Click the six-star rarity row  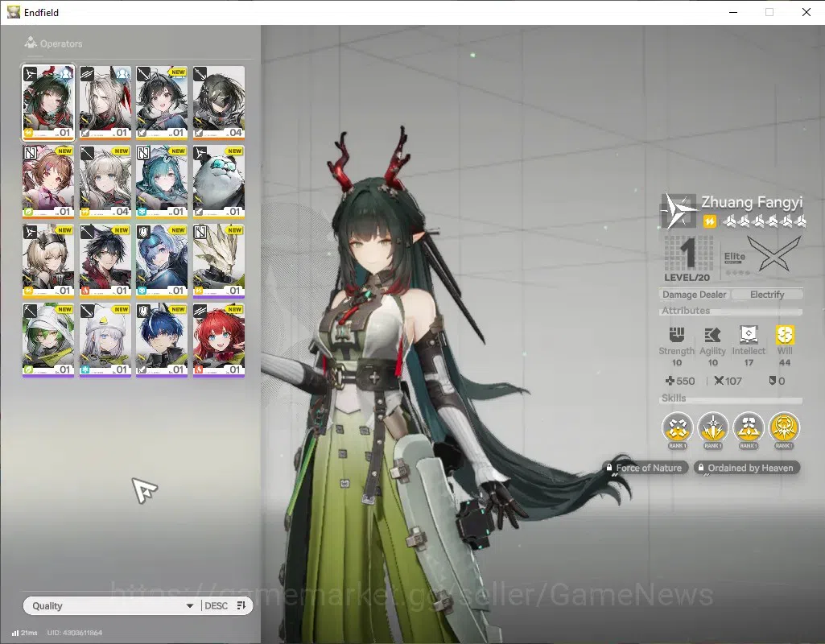[x=764, y=221]
